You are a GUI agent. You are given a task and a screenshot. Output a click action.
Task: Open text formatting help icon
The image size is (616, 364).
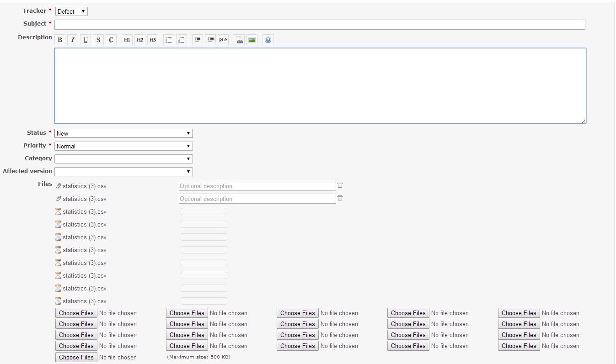268,40
